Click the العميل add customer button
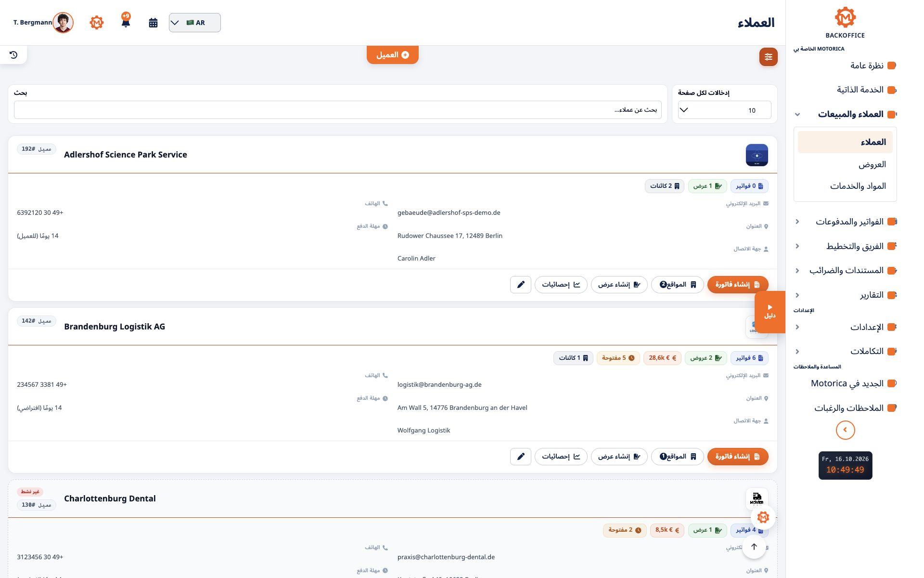This screenshot has height=578, width=924. coord(393,55)
